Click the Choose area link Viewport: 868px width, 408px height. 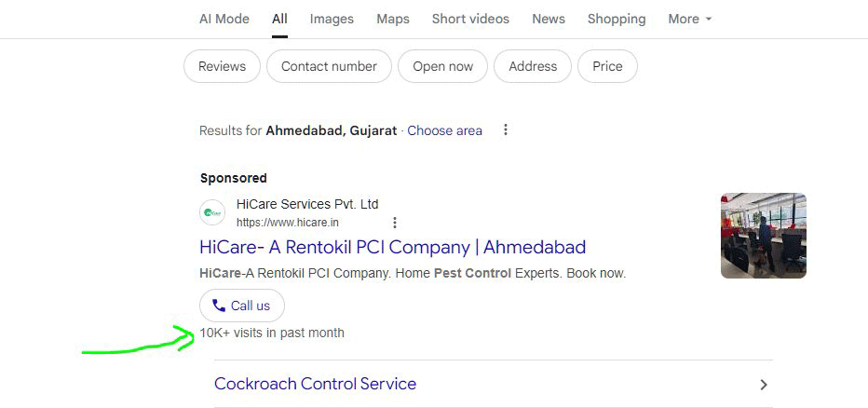click(444, 130)
